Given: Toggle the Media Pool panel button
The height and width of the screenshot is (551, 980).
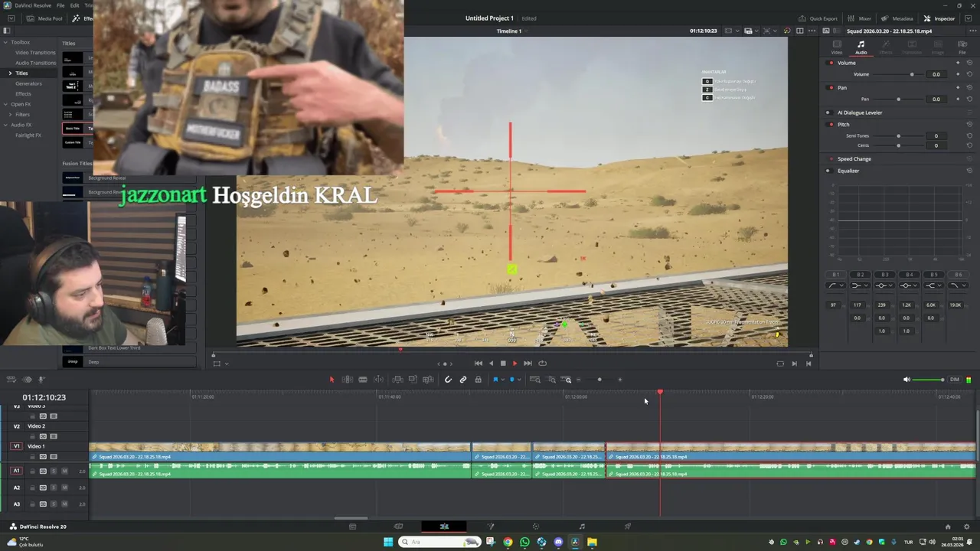Looking at the screenshot, I should (x=44, y=18).
